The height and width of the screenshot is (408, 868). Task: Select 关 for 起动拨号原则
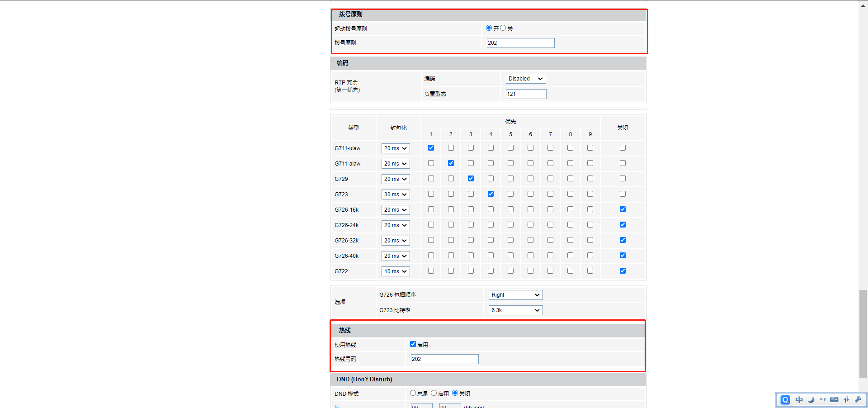tap(503, 28)
